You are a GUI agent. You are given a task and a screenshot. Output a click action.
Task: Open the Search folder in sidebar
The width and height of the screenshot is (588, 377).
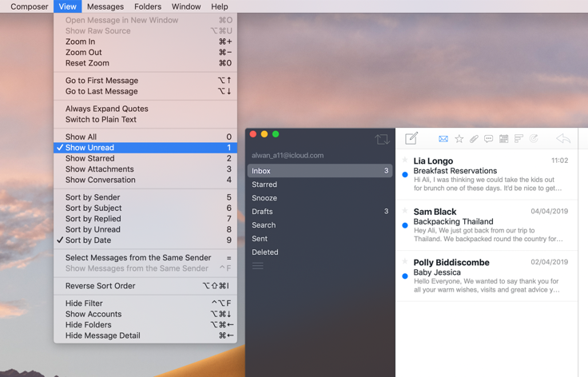320,225
